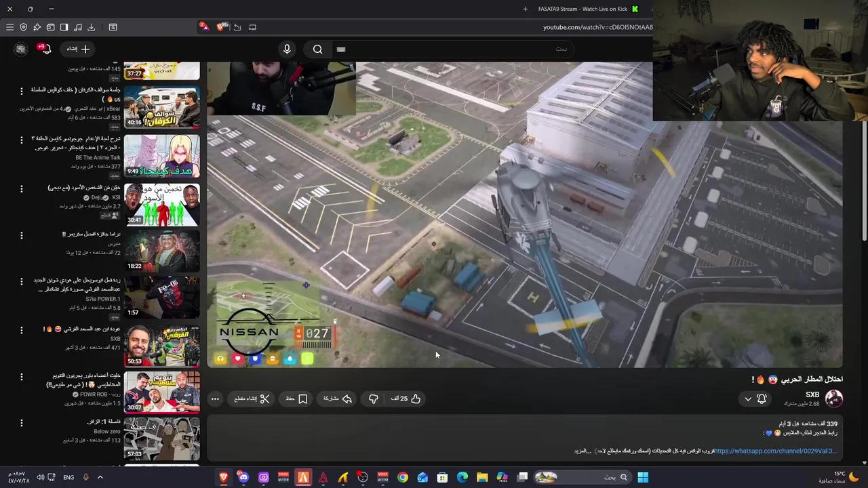868x488 pixels.
Task: Open File Explorer from the taskbar
Action: pos(482,477)
